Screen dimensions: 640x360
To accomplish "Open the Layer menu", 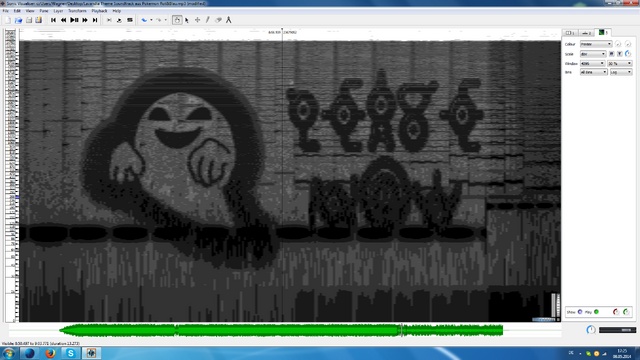I will 58,11.
